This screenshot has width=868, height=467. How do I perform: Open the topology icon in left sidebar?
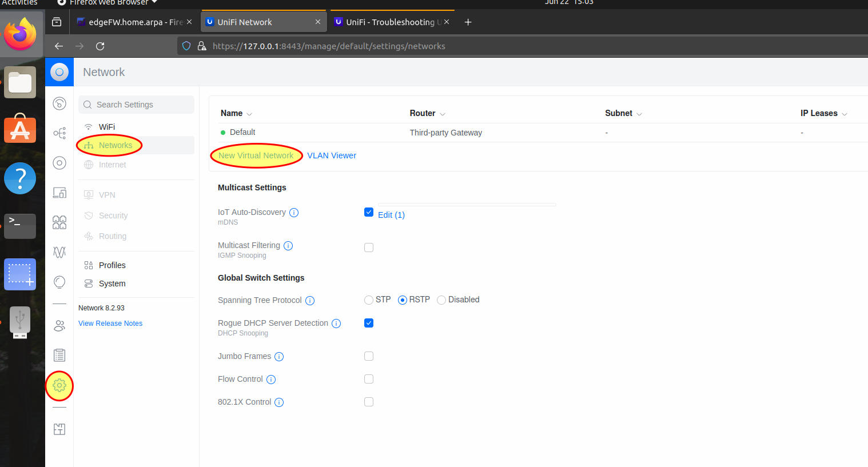[59, 133]
